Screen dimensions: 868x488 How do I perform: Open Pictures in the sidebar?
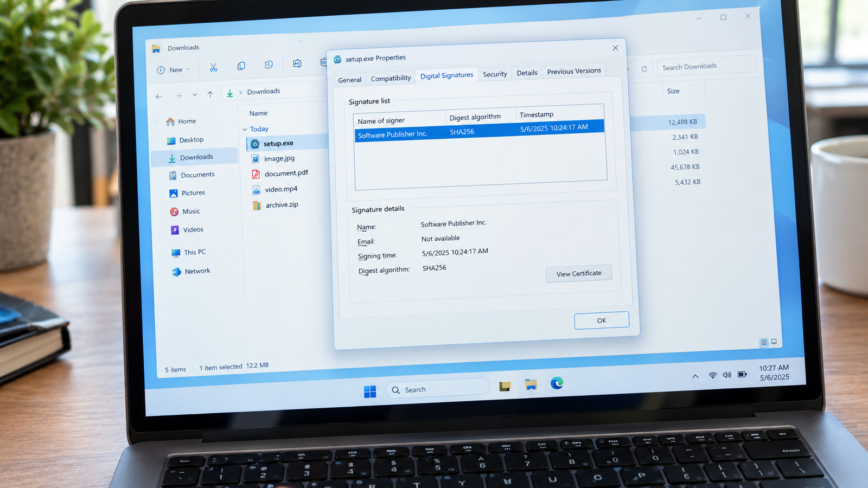pos(187,193)
